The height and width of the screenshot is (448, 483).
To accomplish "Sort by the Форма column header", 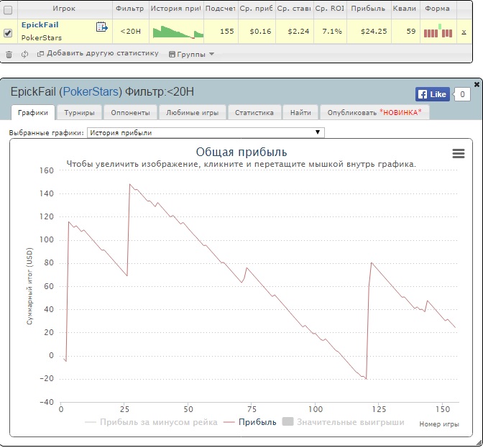I will point(437,9).
